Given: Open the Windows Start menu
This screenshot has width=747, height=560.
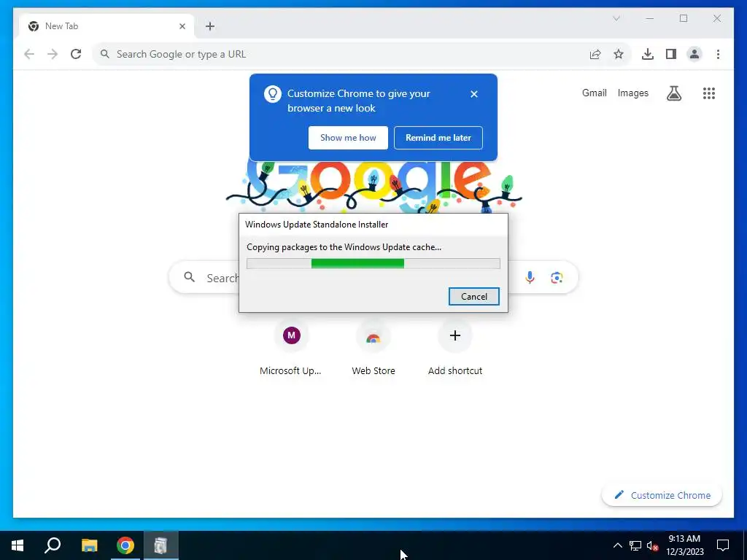Looking at the screenshot, I should coord(18,545).
